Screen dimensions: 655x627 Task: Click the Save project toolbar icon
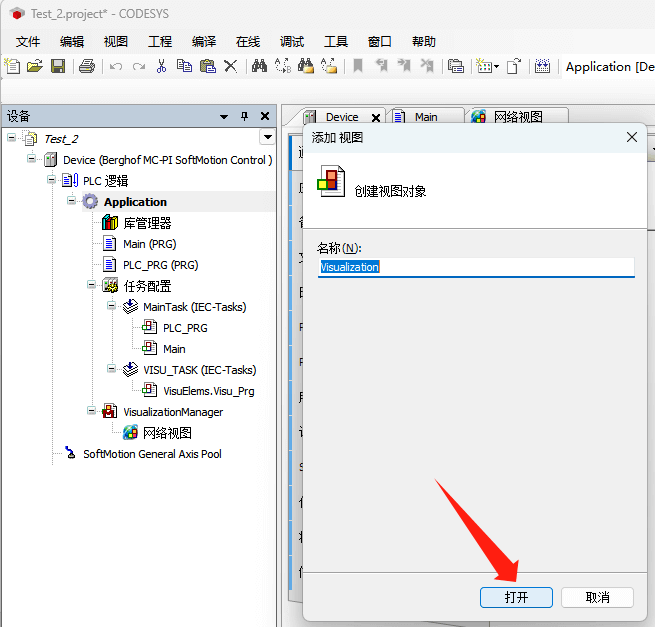[x=58, y=66]
